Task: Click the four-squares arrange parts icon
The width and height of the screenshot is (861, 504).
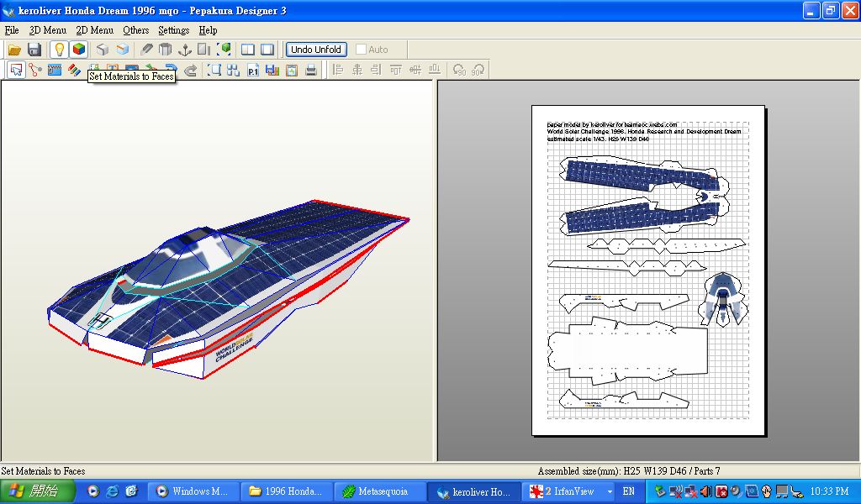Action: pos(233,70)
